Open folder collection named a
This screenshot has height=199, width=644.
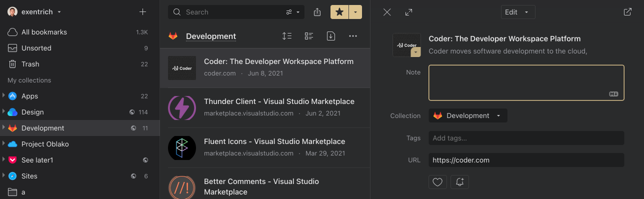(x=80, y=192)
